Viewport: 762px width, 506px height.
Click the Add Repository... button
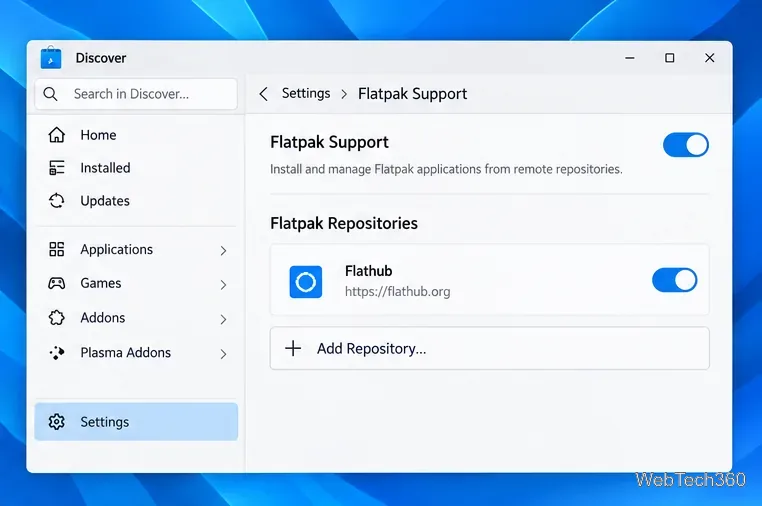pos(489,348)
